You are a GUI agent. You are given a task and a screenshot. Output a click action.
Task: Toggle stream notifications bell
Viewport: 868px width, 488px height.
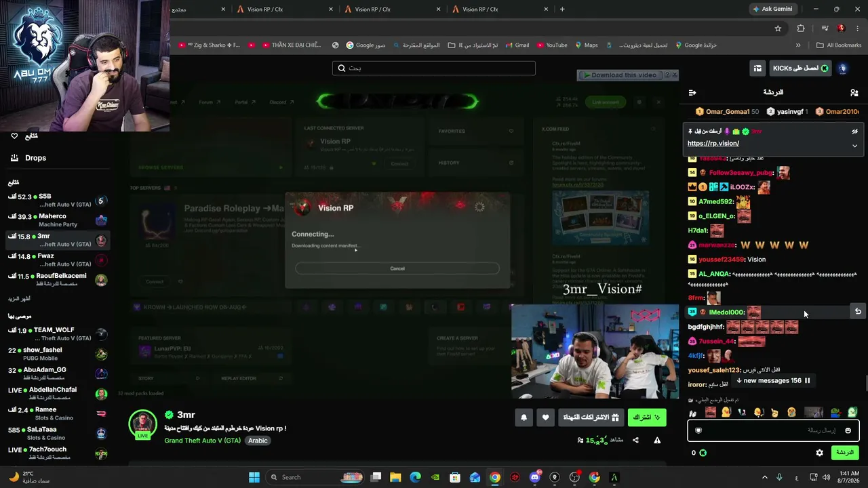click(x=524, y=418)
